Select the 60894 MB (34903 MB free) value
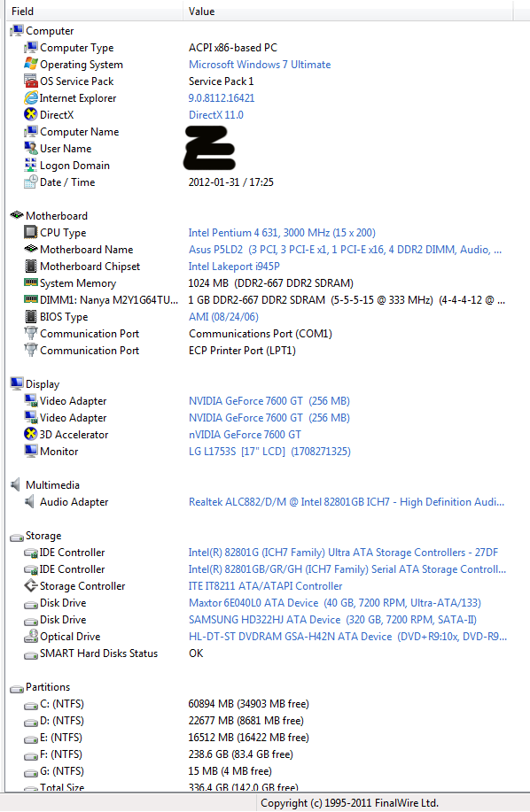The image size is (530, 812). pos(249,703)
